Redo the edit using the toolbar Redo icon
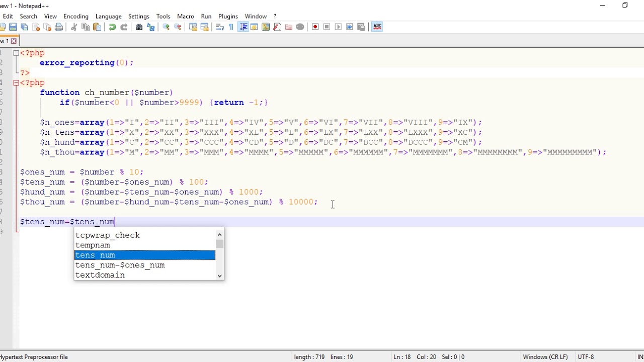The image size is (644, 362). tap(124, 27)
